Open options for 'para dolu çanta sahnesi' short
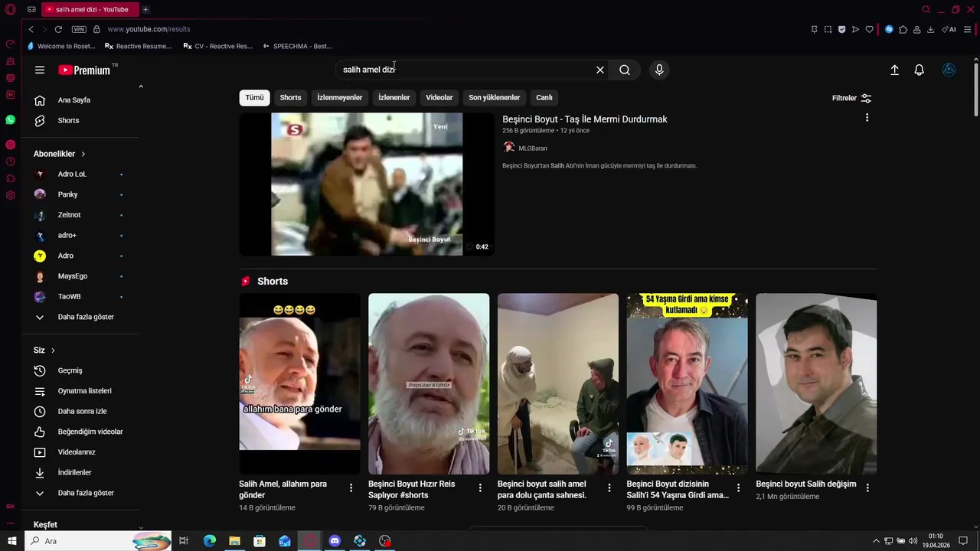The height and width of the screenshot is (551, 980). click(x=609, y=487)
